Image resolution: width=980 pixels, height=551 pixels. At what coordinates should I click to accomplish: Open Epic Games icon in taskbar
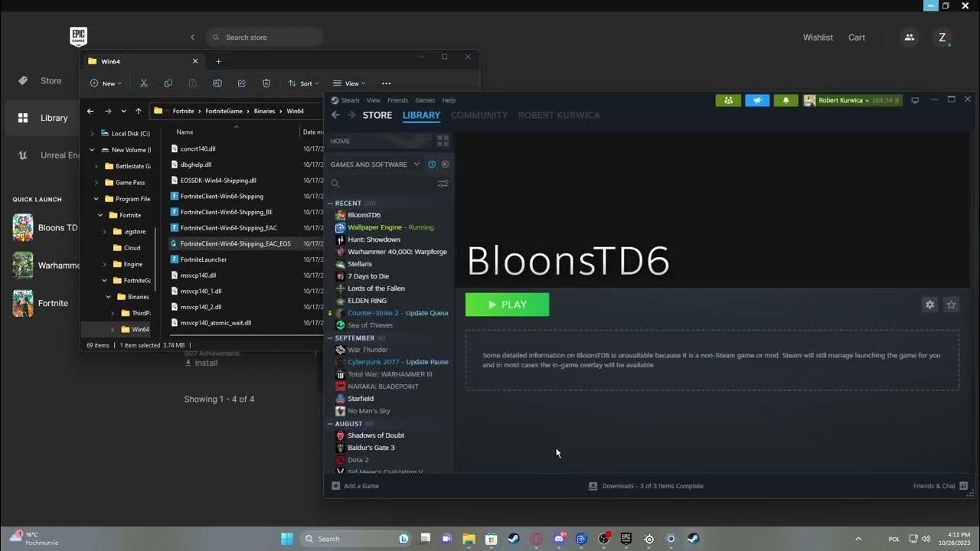pos(626,539)
